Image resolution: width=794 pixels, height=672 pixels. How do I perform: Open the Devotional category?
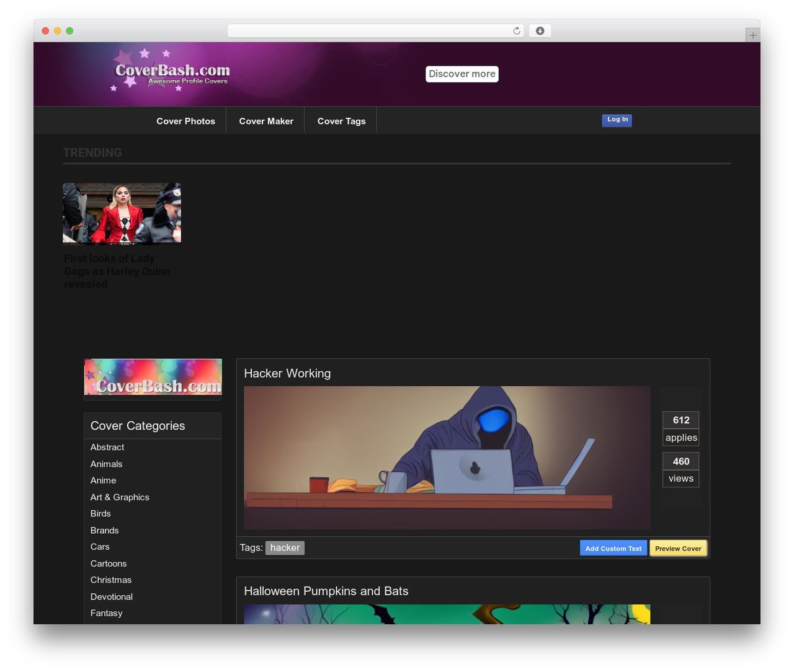112,596
